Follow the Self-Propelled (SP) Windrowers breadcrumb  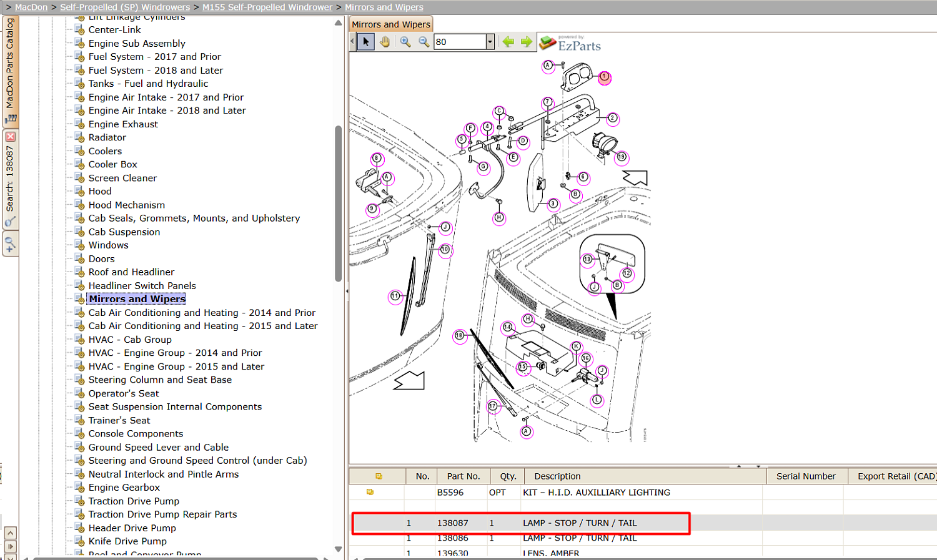[125, 7]
